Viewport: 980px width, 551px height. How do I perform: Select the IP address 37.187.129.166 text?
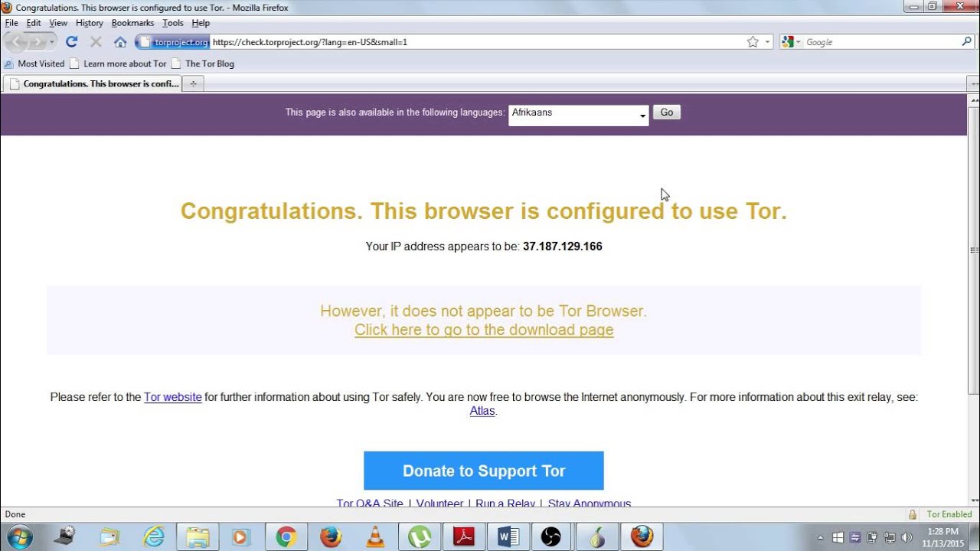[563, 246]
